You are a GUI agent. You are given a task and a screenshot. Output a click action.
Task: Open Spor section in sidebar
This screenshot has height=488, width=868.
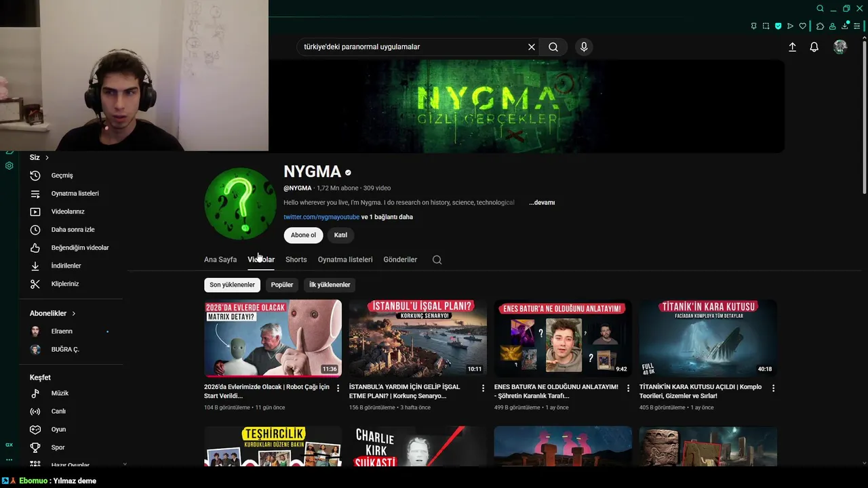[x=71, y=447]
